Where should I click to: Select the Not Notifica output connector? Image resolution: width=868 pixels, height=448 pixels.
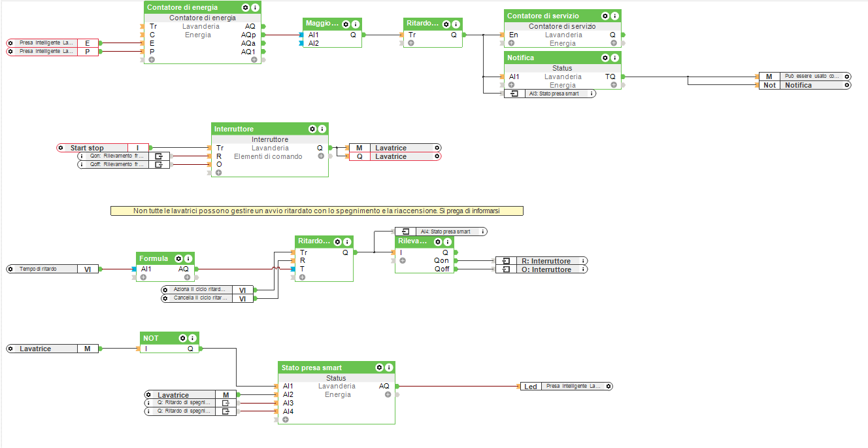click(x=805, y=85)
